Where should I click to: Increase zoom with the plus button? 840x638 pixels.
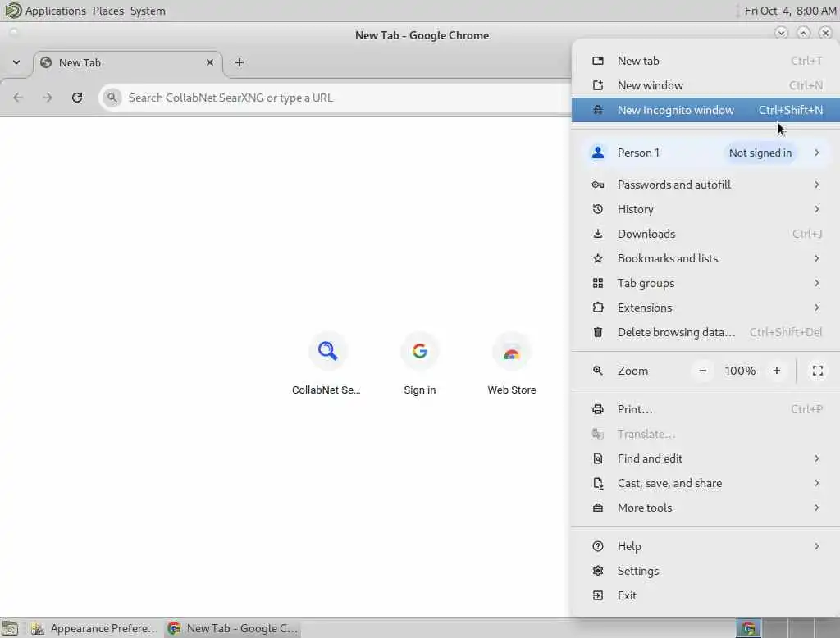coord(777,371)
